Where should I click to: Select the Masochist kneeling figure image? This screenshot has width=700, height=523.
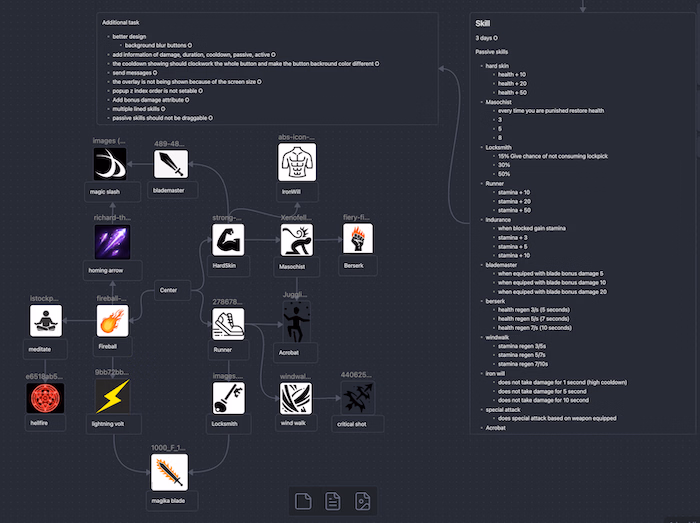coord(297,240)
